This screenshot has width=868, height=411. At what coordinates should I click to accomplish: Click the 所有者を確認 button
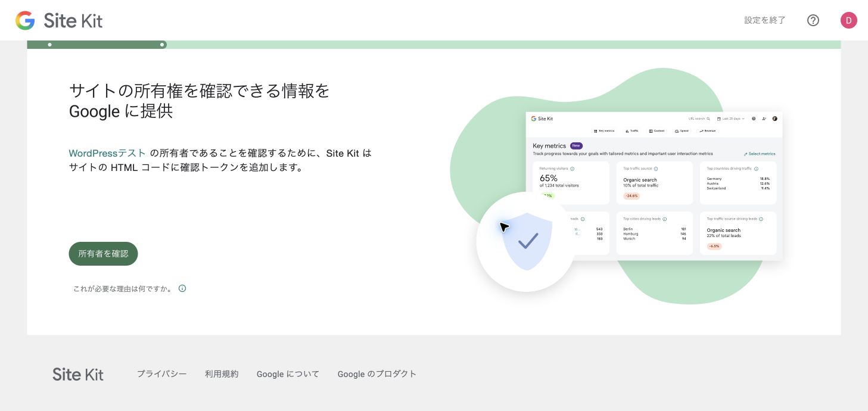(104, 254)
